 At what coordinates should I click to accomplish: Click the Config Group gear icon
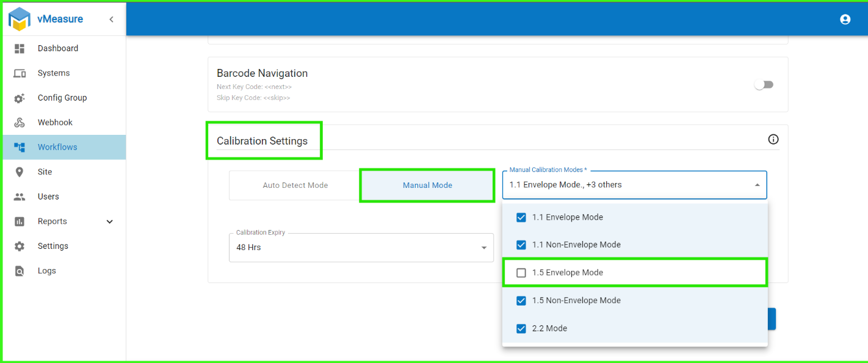pyautogui.click(x=20, y=98)
